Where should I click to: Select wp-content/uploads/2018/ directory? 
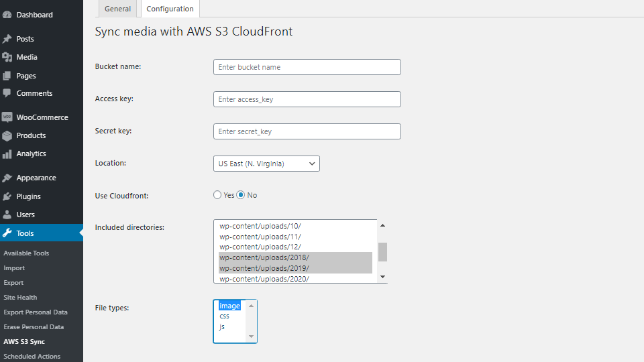295,257
